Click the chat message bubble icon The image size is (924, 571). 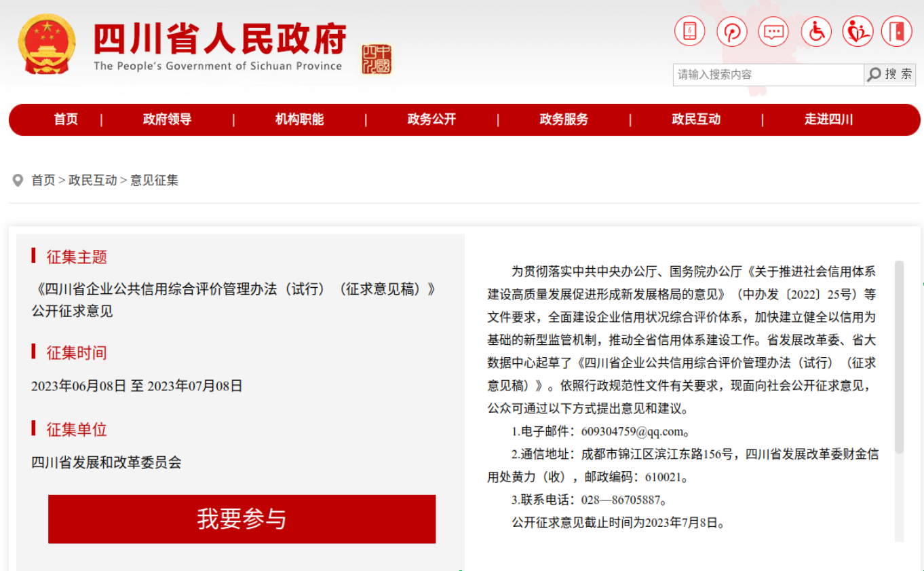[773, 32]
